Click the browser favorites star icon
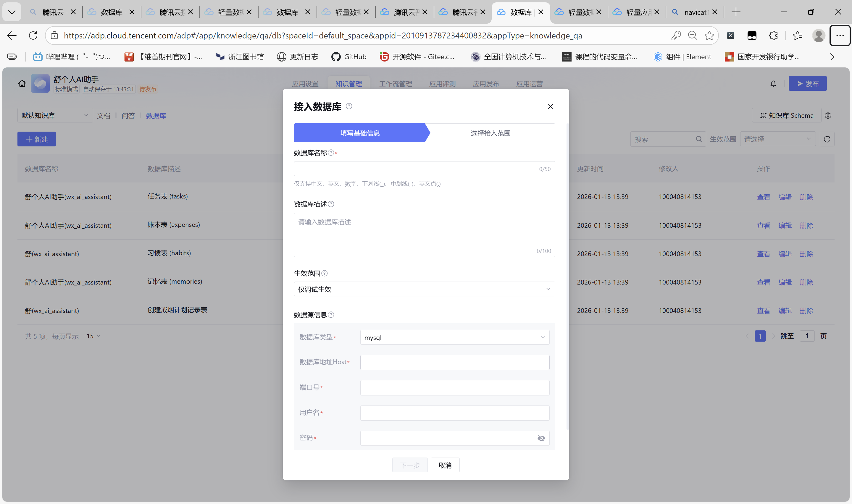852x504 pixels. [x=709, y=35]
